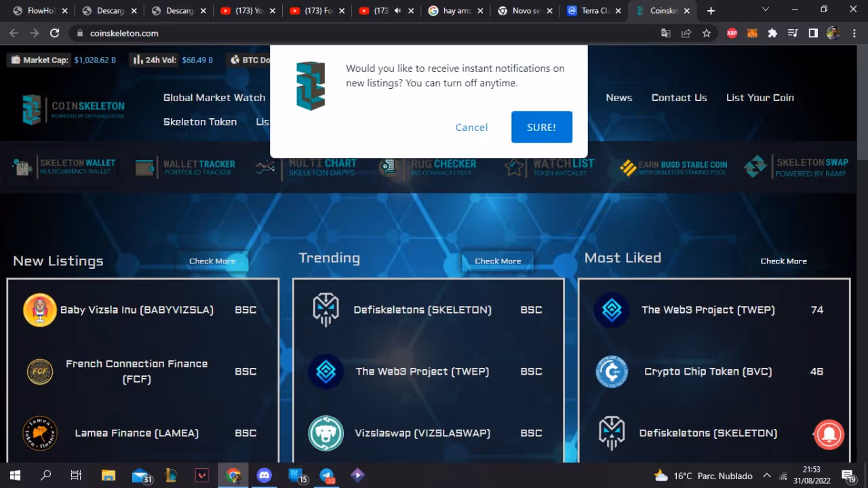Open the MetaMask fox extension
This screenshot has height=488, width=868.
point(751,33)
